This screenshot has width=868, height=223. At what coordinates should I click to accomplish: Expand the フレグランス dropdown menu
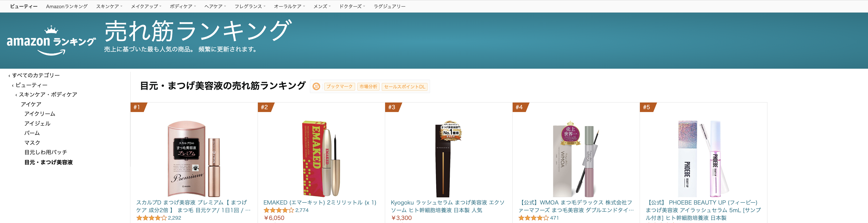250,6
